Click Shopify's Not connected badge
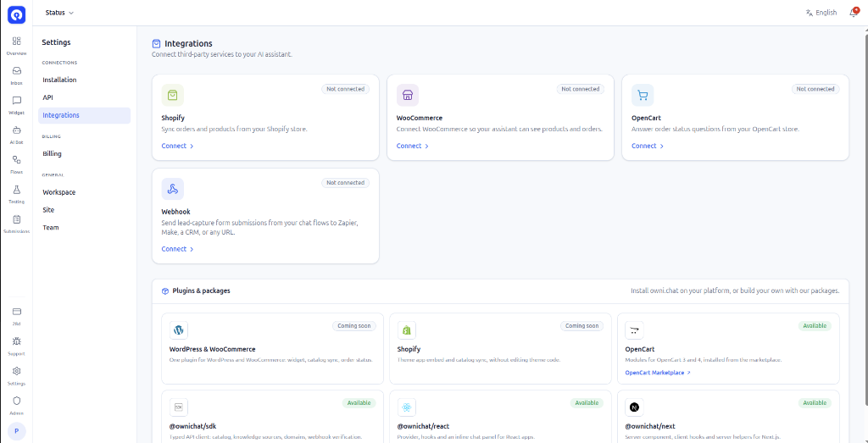Viewport: 868px width, 443px height. click(x=346, y=88)
